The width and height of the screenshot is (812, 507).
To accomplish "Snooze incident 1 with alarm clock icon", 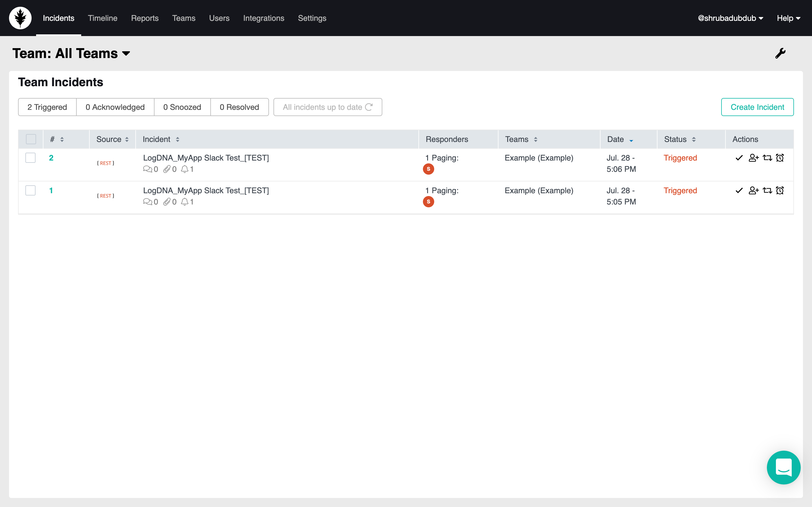I will click(x=780, y=190).
